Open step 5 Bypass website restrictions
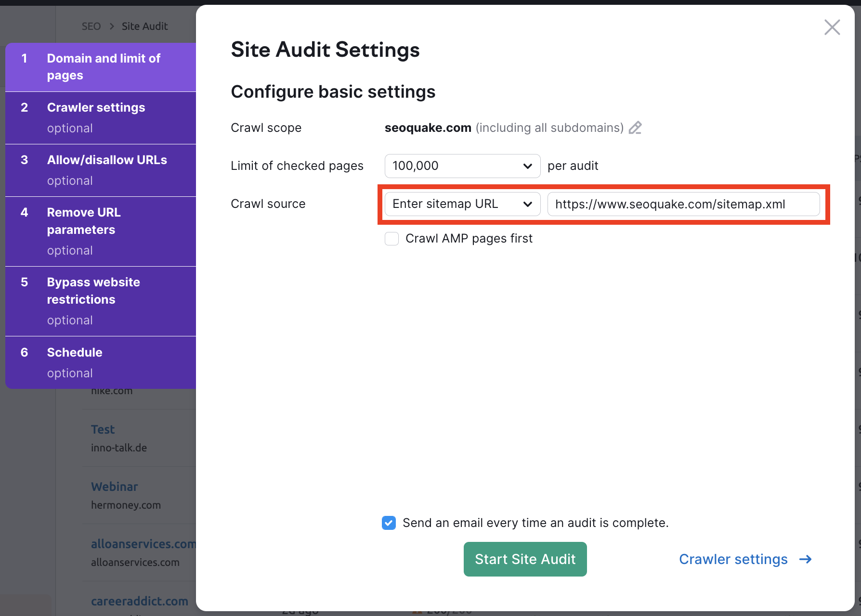 click(x=101, y=301)
